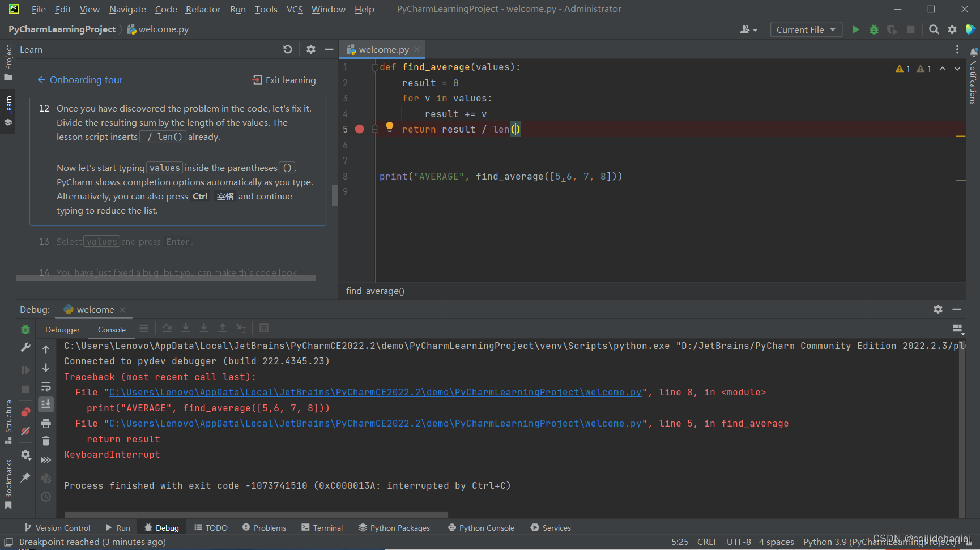Click Exit learning button

tap(284, 80)
